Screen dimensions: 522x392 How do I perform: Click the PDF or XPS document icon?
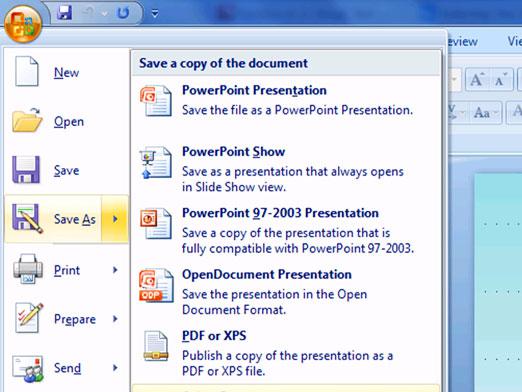[x=155, y=346]
